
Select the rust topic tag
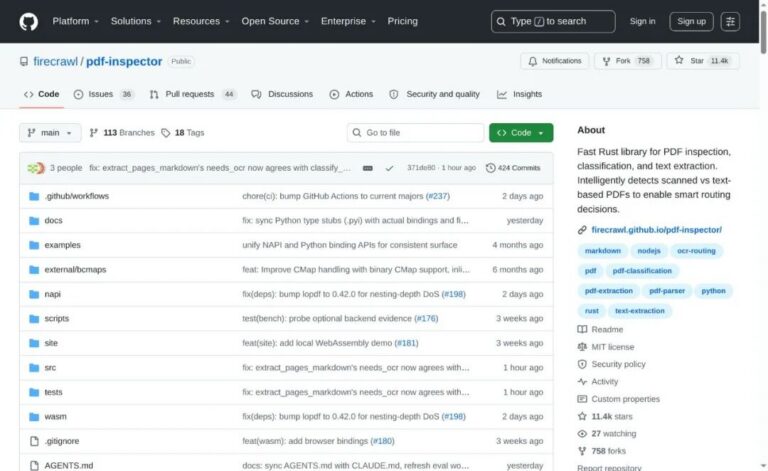coord(591,311)
